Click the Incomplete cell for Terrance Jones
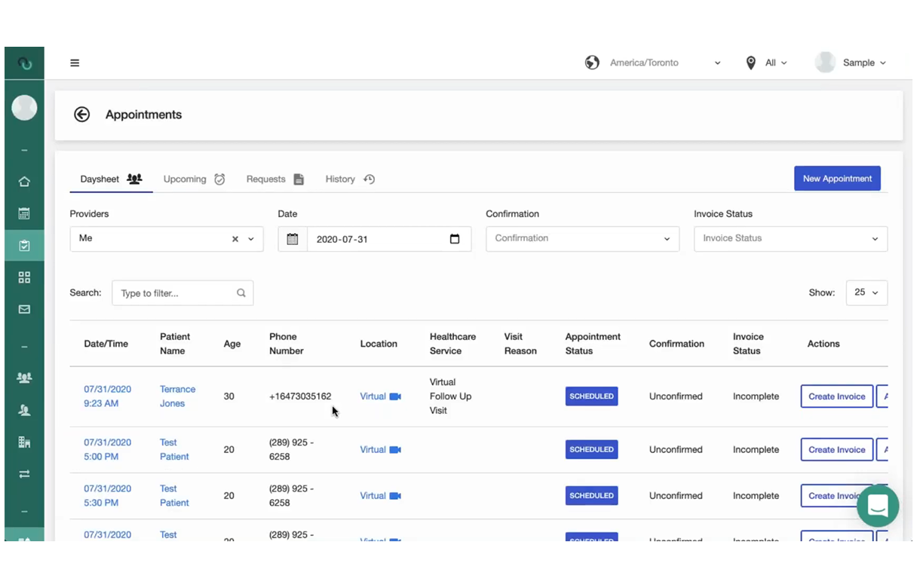This screenshot has width=917, height=588. 756,397
